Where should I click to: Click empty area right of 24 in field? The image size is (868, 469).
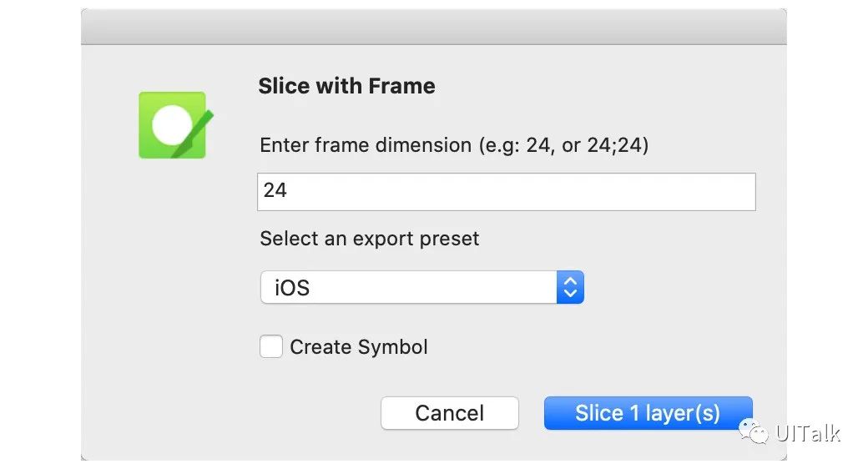(520, 192)
